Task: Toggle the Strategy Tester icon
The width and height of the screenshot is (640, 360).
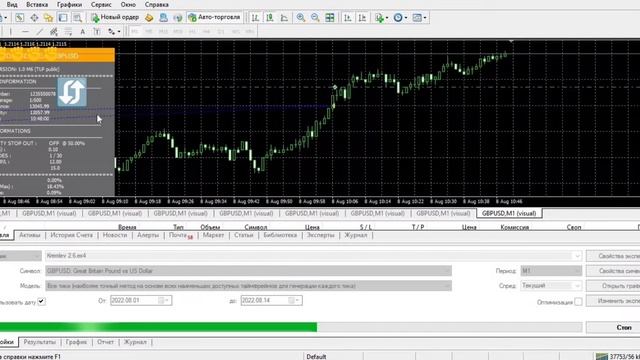Action: (77, 18)
